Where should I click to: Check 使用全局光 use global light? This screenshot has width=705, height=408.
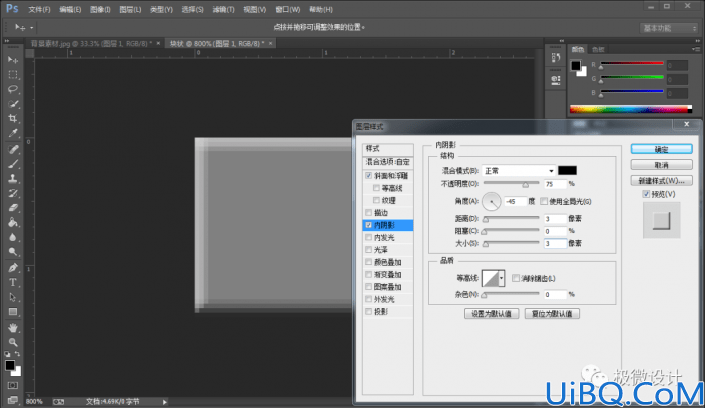[x=544, y=201]
